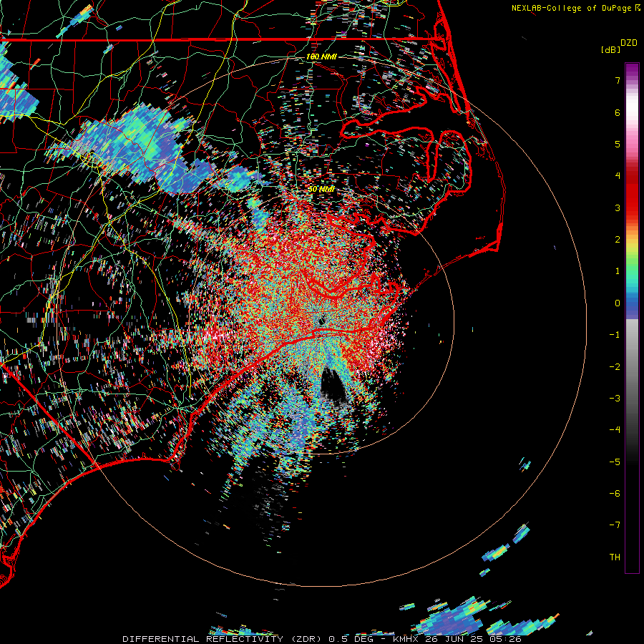Click the -5 value on the color scale
This screenshot has height=644, width=644.
(615, 462)
